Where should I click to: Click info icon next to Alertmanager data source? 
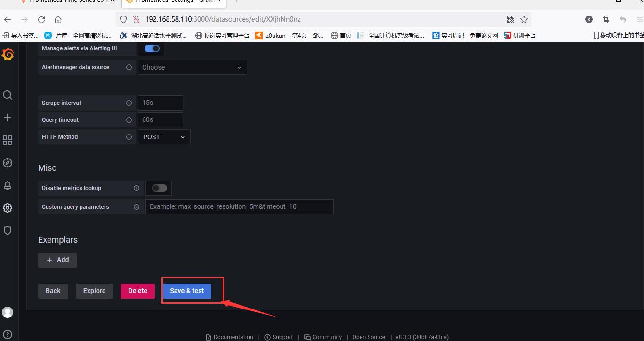click(129, 67)
